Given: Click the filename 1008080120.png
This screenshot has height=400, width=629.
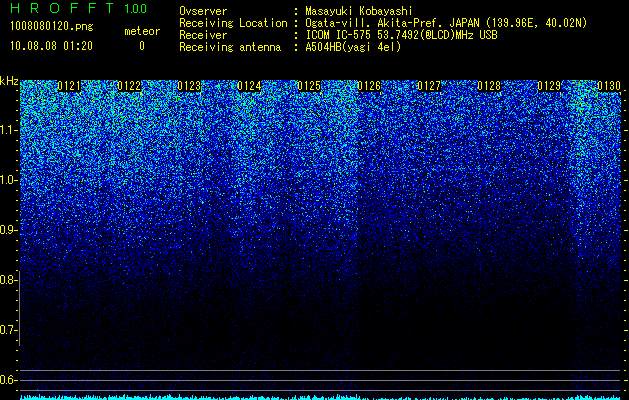Looking at the screenshot, I should pos(52,27).
